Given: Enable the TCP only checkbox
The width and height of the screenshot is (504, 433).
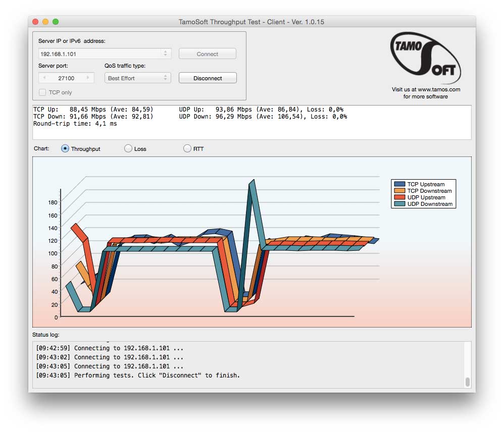Looking at the screenshot, I should (x=43, y=92).
